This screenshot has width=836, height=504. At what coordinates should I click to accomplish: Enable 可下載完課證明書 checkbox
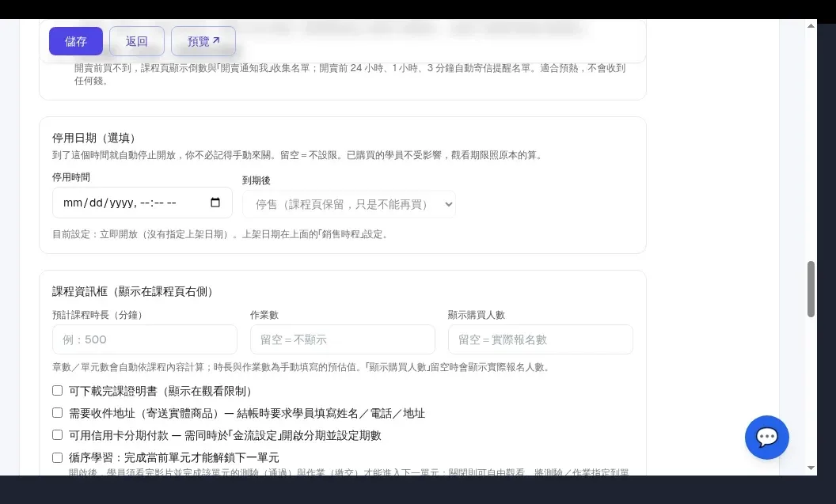tap(58, 391)
